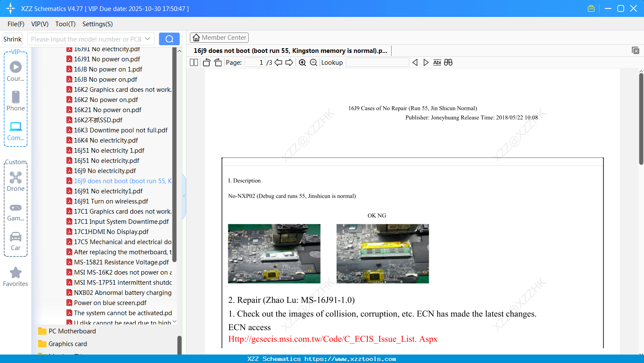This screenshot has height=363, width=644.
Task: Open the Tool(T) menu
Action: tap(66, 24)
